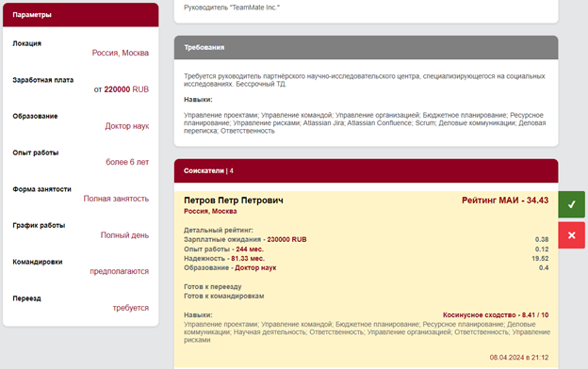The width and height of the screenshot is (588, 369).
Task: Select relocation value требуется
Action: pyautogui.click(x=130, y=308)
